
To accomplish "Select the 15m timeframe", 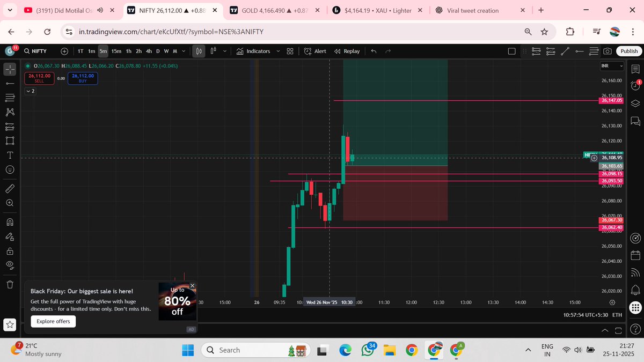I will pos(116,51).
